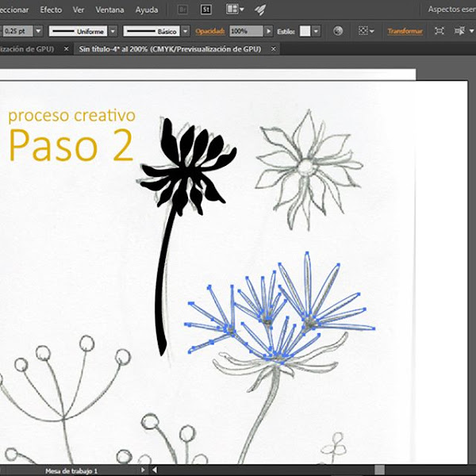Click the isolate selected object icon
Image resolution: width=476 pixels, height=476 pixels.
click(x=440, y=31)
